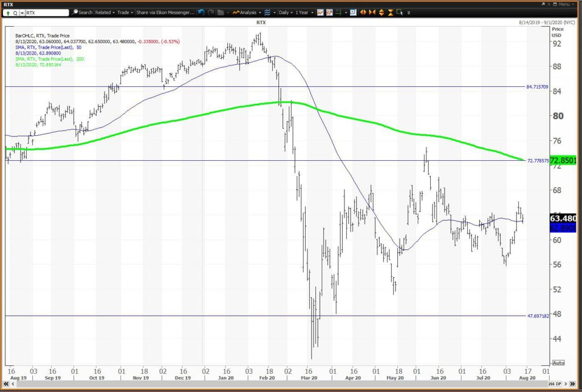This screenshot has height=392, width=582.
Task: Toggle the Auto scale button
Action: [x=558, y=362]
